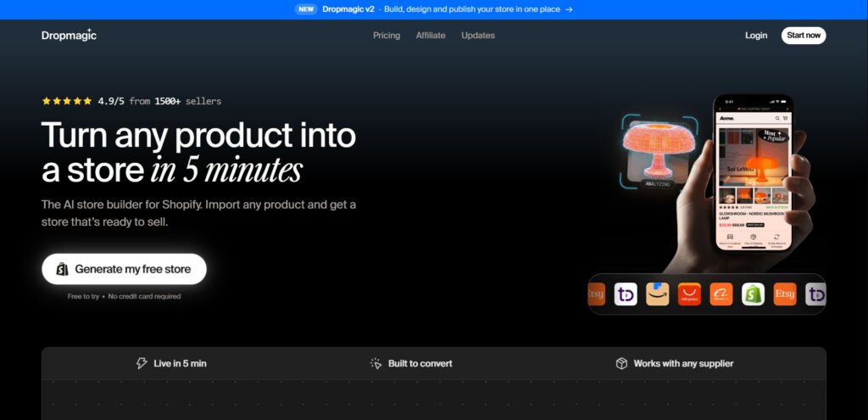The height and width of the screenshot is (420, 868).
Task: Open the Affiliate page
Action: pos(431,36)
